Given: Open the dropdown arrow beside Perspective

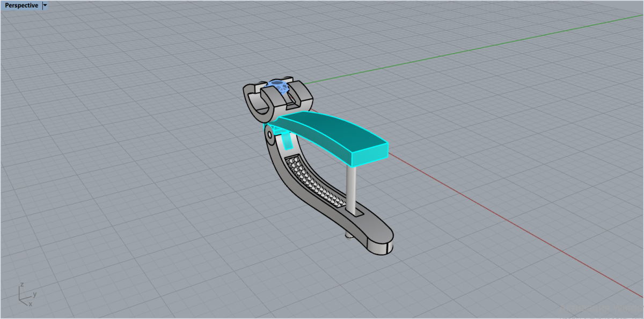Looking at the screenshot, I should pyautogui.click(x=45, y=5).
